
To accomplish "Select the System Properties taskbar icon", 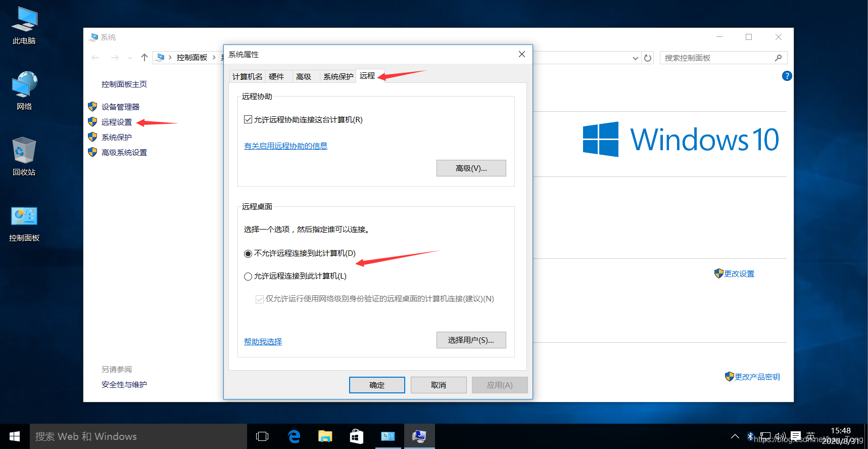I will [x=419, y=436].
